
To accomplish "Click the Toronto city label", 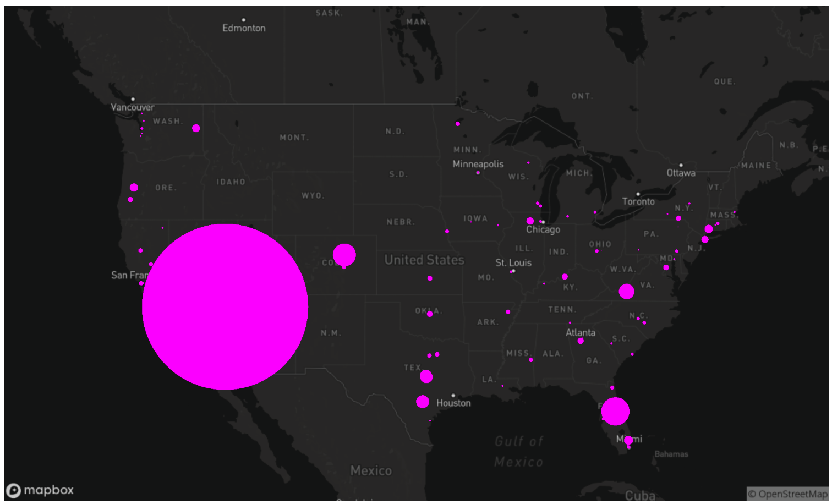I will point(638,201).
